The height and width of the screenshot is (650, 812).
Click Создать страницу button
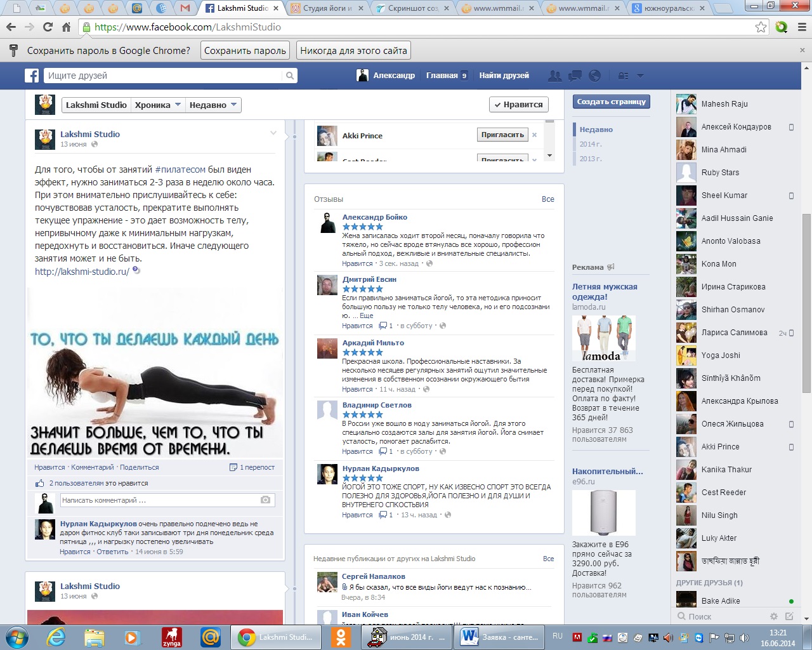612,102
